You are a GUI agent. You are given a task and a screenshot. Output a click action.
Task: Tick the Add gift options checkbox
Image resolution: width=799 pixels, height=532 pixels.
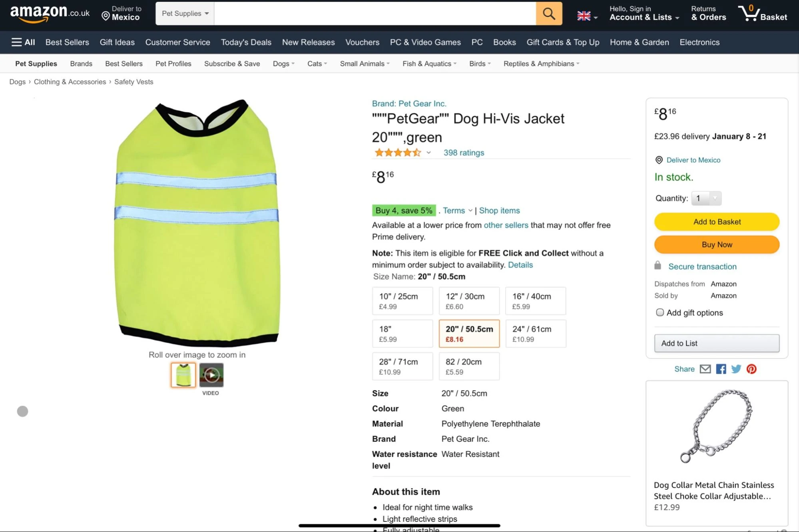(660, 312)
